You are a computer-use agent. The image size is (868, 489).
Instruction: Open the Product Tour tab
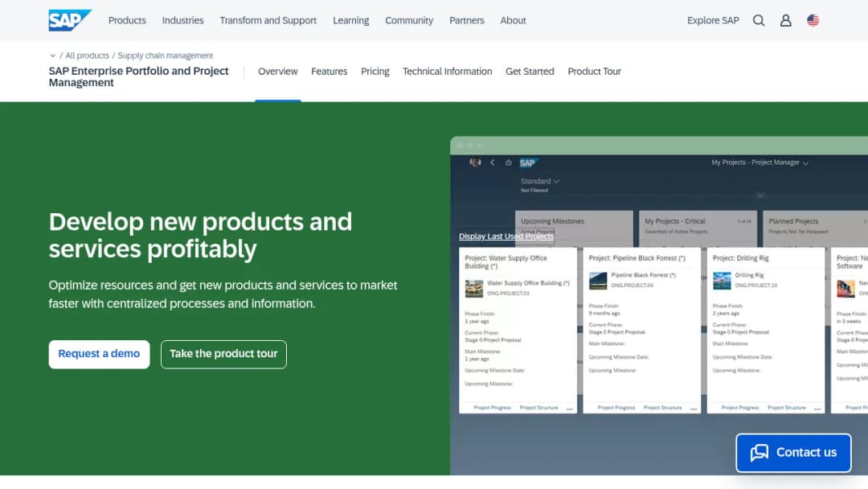point(595,72)
